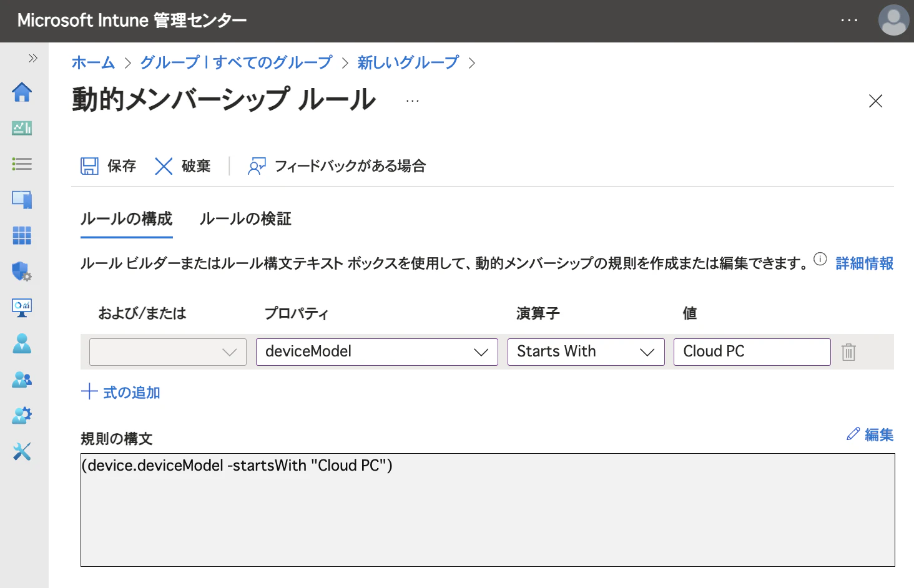Open the 詳細情報 link
This screenshot has height=588, width=914.
click(865, 263)
